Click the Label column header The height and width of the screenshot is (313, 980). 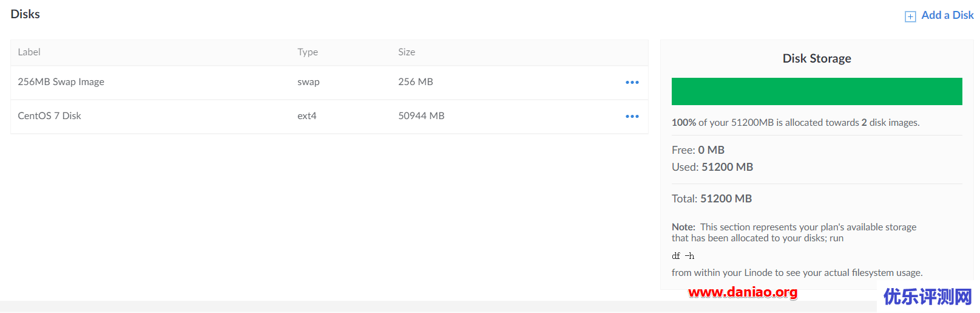(x=29, y=52)
